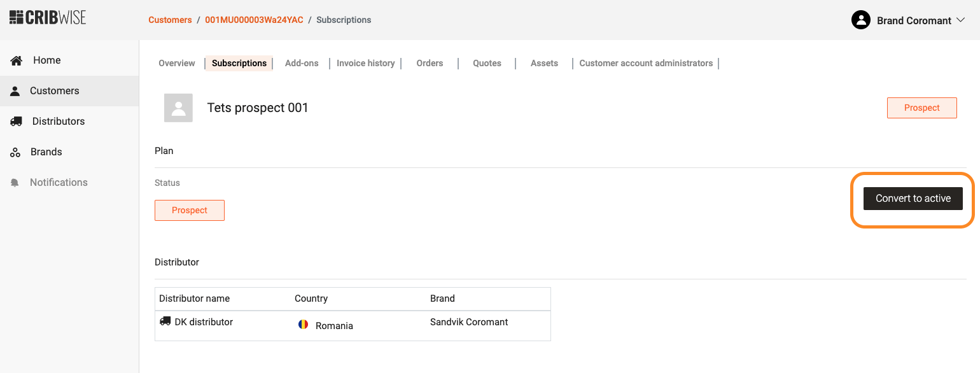The height and width of the screenshot is (373, 980).
Task: Switch to the Add-ons tab
Action: [302, 63]
